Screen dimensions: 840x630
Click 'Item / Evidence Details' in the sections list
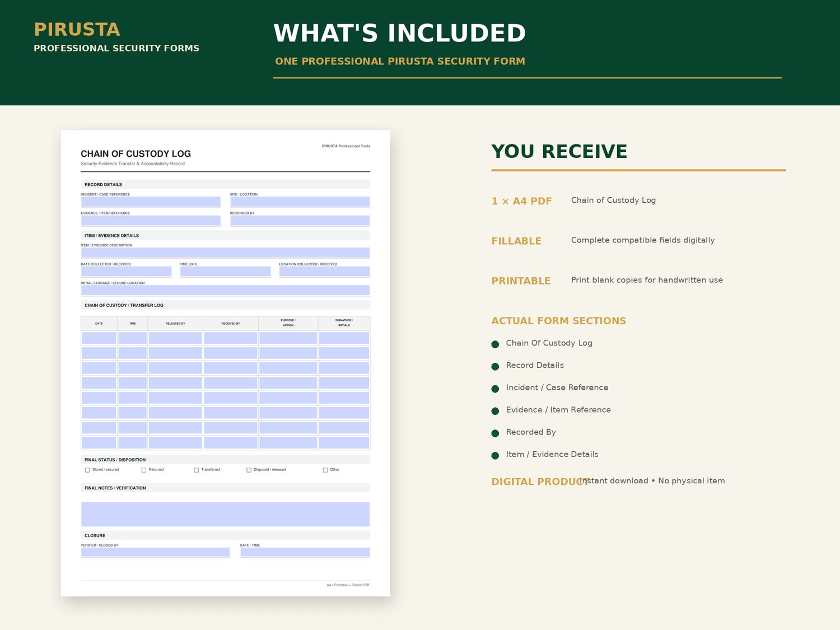tap(552, 454)
